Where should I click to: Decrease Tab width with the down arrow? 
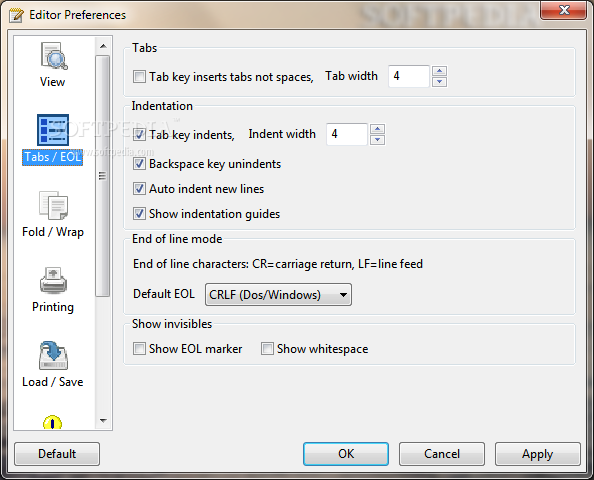click(x=439, y=82)
